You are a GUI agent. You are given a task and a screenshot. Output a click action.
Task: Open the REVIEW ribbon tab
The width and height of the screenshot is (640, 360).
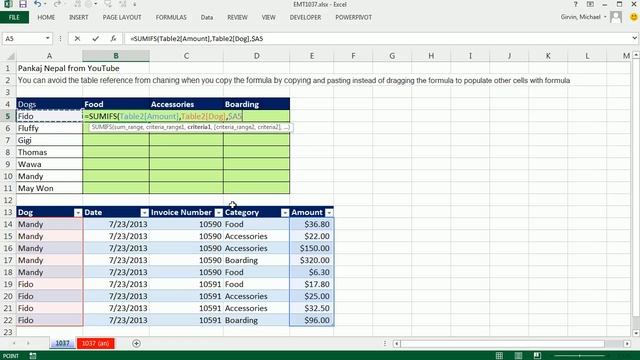238,18
